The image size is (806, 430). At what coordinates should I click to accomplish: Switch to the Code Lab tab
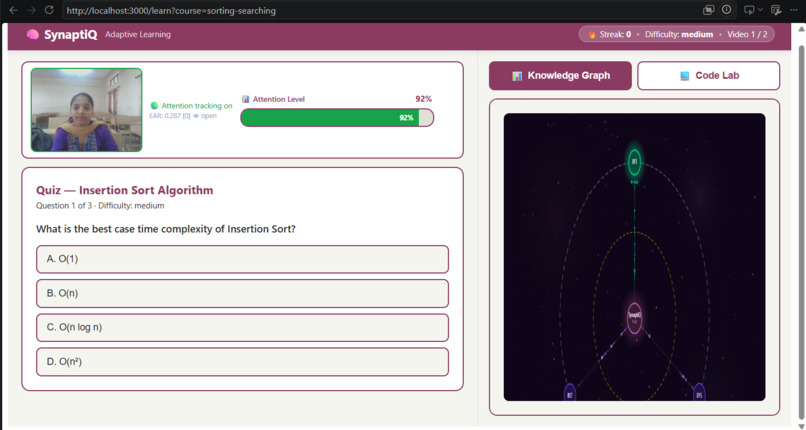click(709, 76)
